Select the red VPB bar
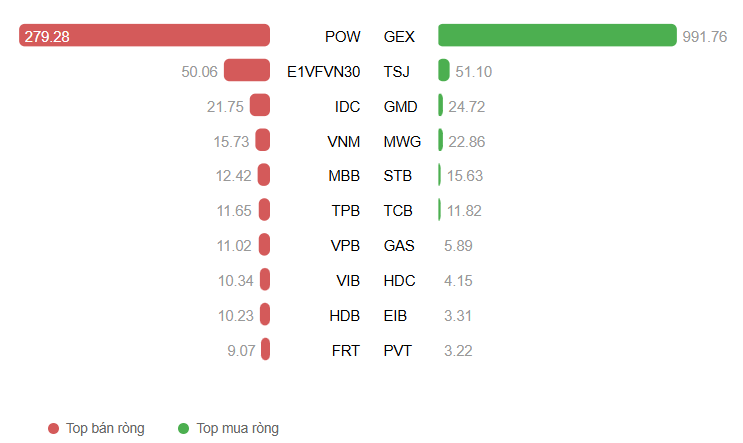Image resolution: width=743 pixels, height=443 pixels. click(x=265, y=246)
